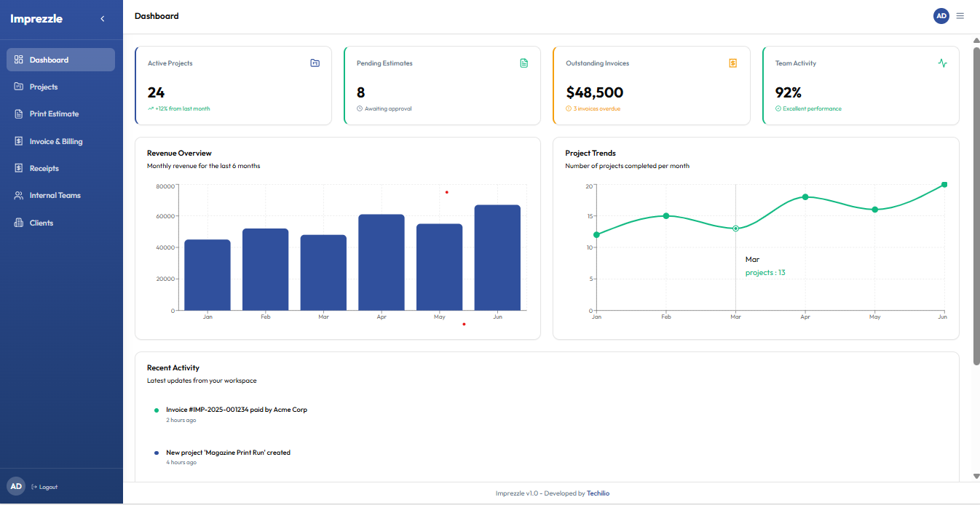This screenshot has width=980, height=505.
Task: Open the AD user avatar in header
Action: 941,16
